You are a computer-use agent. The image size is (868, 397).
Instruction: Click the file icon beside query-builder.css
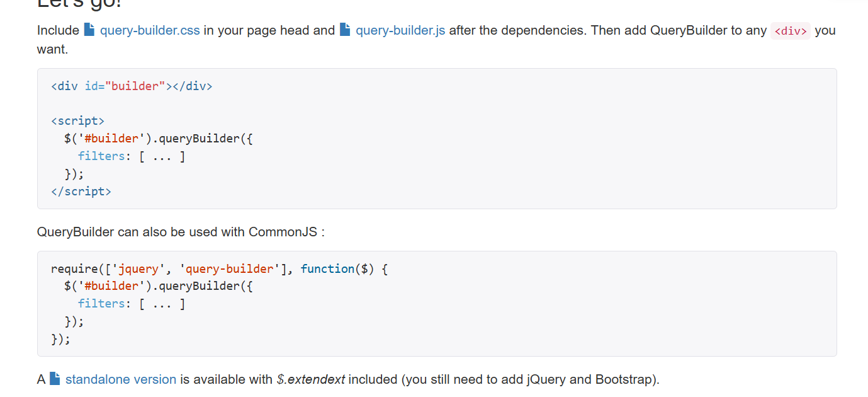(x=89, y=30)
